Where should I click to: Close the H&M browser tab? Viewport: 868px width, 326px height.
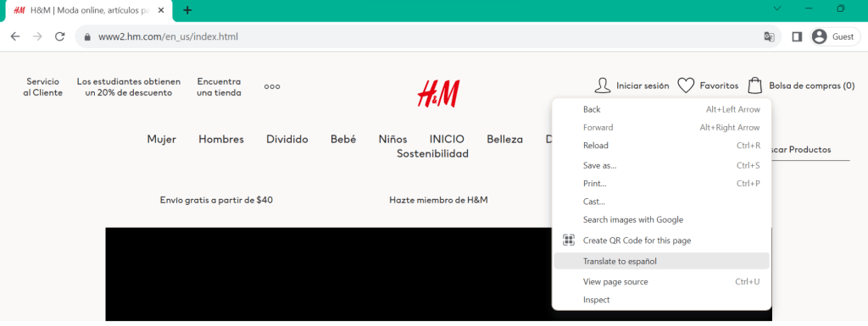coord(161,10)
